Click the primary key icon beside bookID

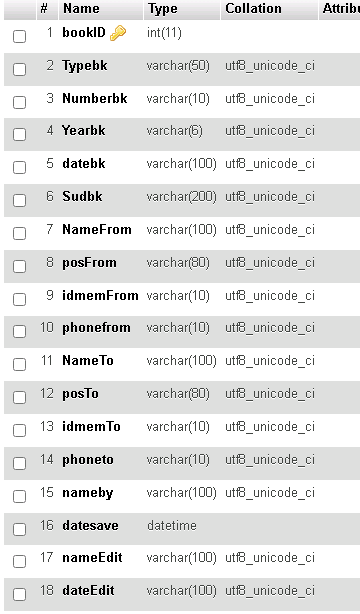[118, 33]
